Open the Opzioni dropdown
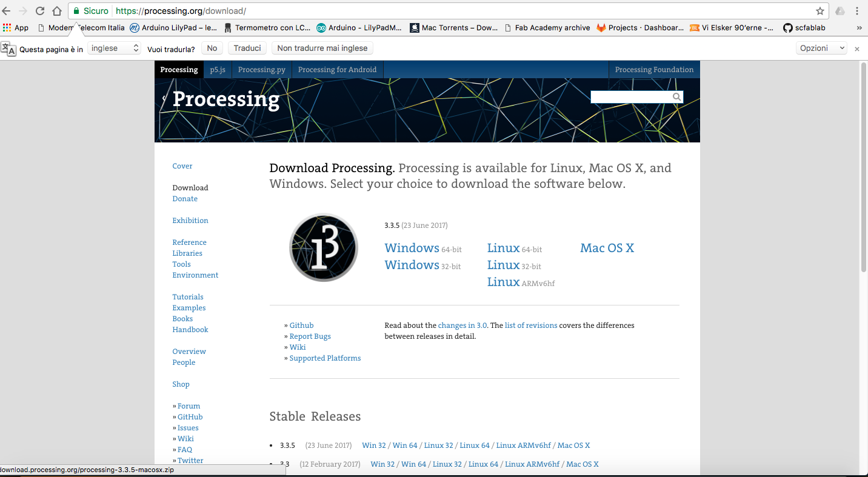Viewport: 868px width, 477px height. tap(821, 48)
